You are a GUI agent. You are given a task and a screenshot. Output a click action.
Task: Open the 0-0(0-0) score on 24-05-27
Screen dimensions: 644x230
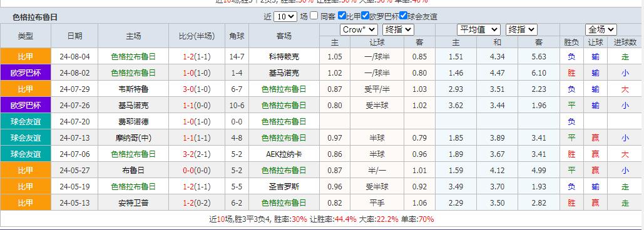click(x=197, y=170)
